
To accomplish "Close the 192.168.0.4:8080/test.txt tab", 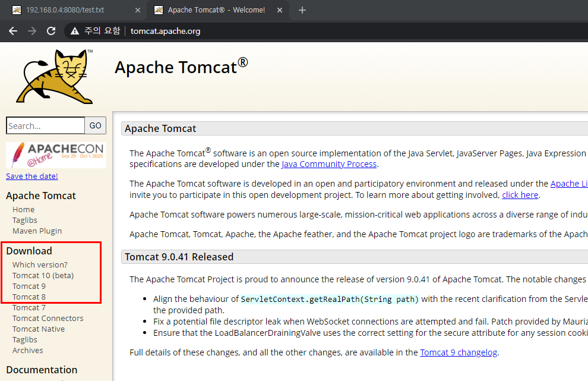I will pyautogui.click(x=138, y=10).
